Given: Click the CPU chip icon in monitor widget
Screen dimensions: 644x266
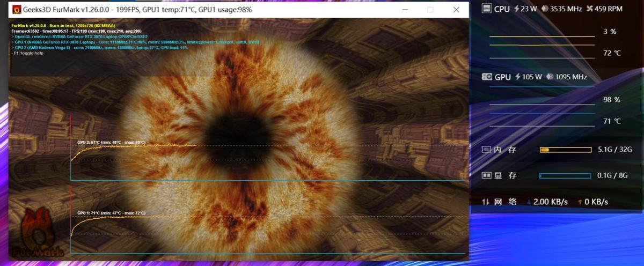Looking at the screenshot, I should pyautogui.click(x=487, y=9).
